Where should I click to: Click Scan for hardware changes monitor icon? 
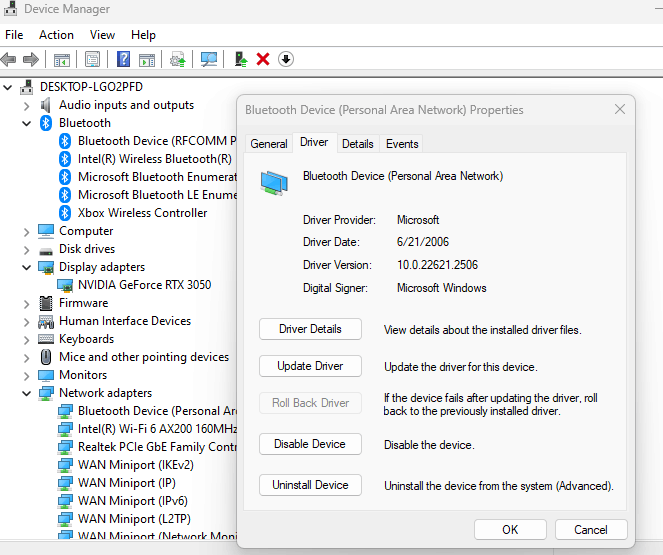209,59
